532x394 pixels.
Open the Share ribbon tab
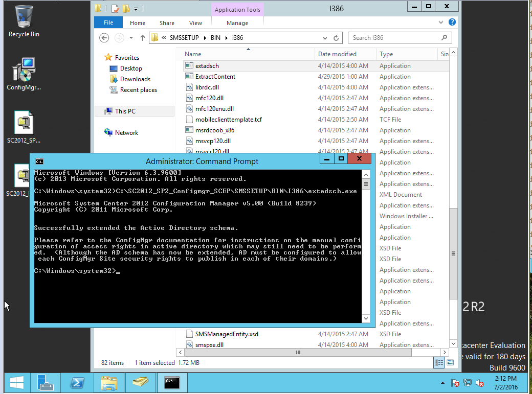pos(167,22)
